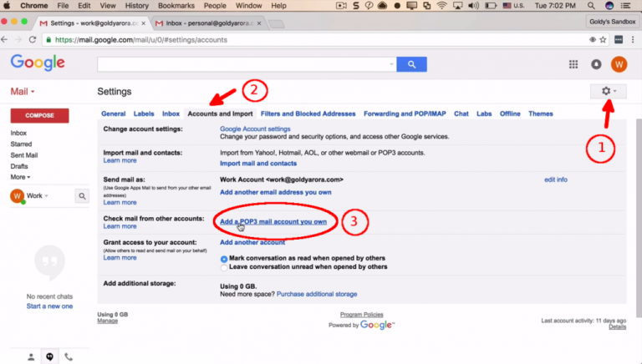This screenshot has width=642, height=364.
Task: Open the W account avatar menu
Action: (x=619, y=64)
